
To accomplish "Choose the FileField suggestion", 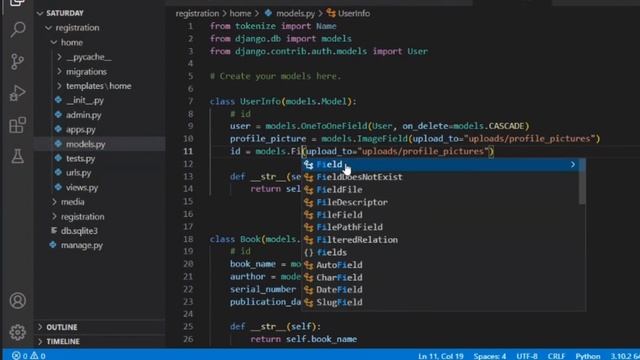I will (x=440, y=215).
